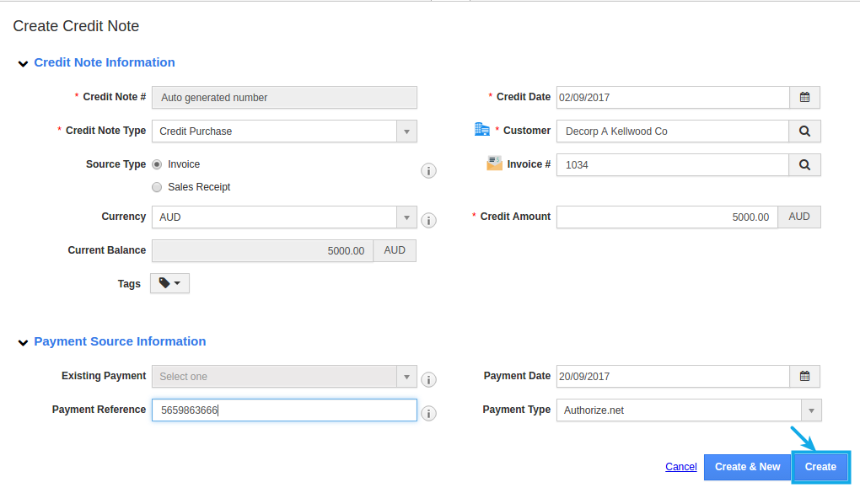Click the Existing Payment info icon
The image size is (860, 504).
click(x=428, y=379)
